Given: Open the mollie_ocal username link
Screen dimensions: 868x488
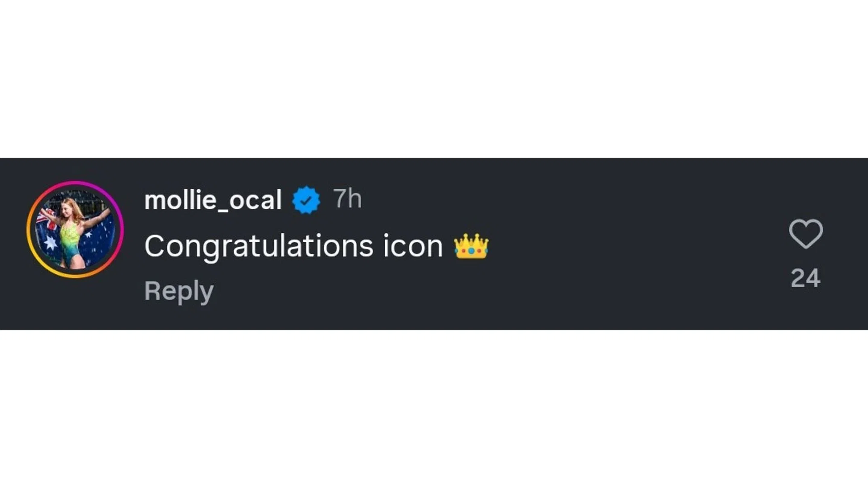Looking at the screenshot, I should click(213, 200).
